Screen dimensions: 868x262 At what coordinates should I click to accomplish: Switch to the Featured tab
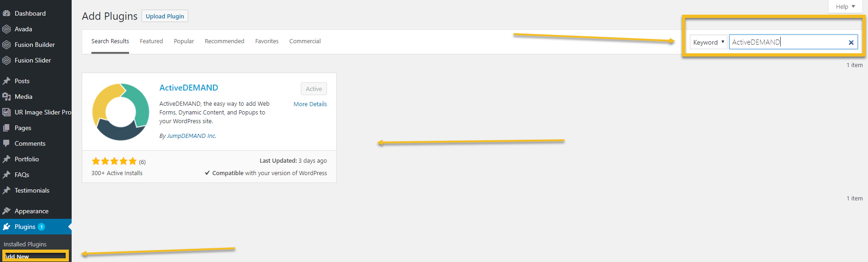(x=152, y=41)
